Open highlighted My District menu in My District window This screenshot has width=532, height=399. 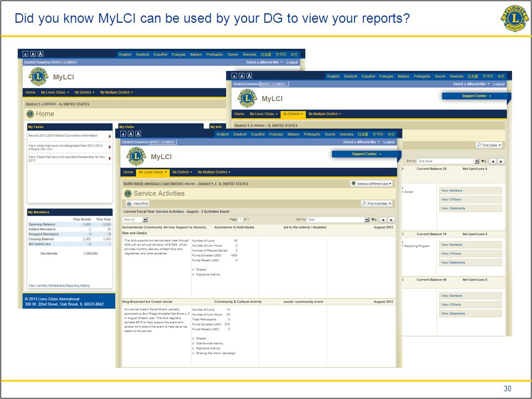click(293, 114)
